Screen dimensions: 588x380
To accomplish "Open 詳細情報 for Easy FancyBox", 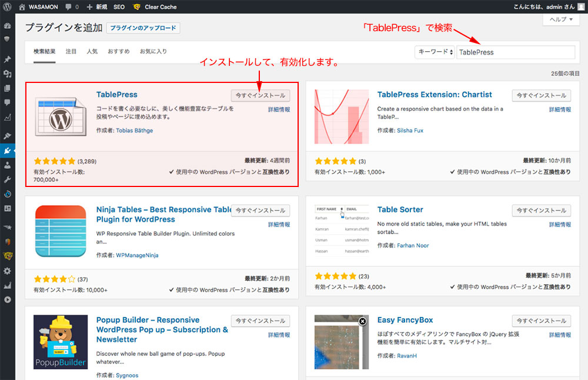I will pyautogui.click(x=560, y=335).
